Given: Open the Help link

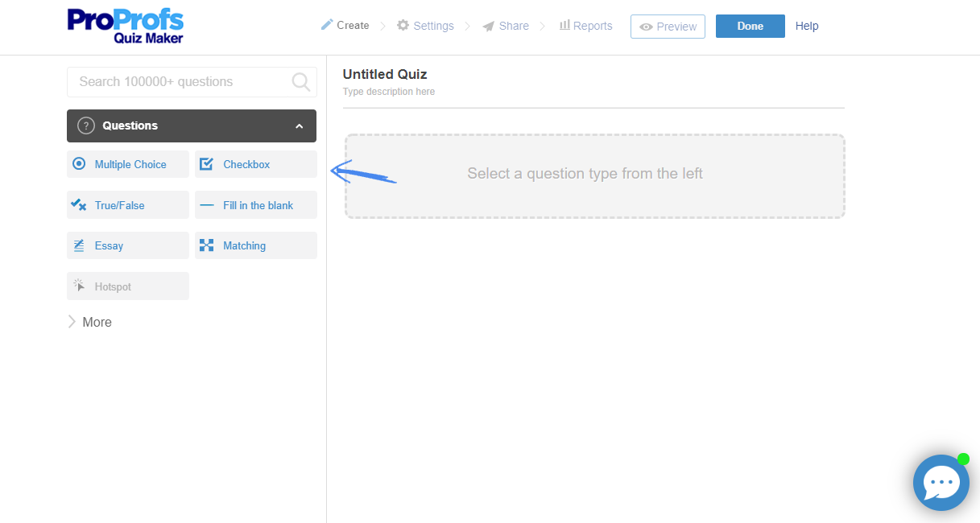Looking at the screenshot, I should [807, 26].
